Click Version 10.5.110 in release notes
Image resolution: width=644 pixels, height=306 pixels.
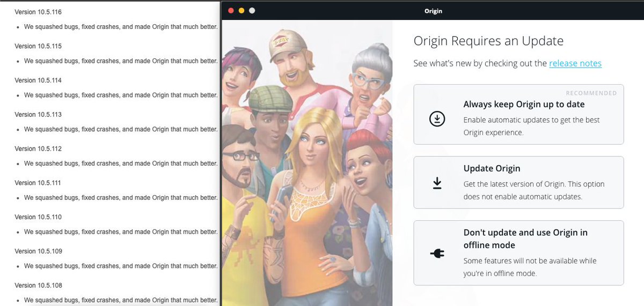[x=38, y=217]
